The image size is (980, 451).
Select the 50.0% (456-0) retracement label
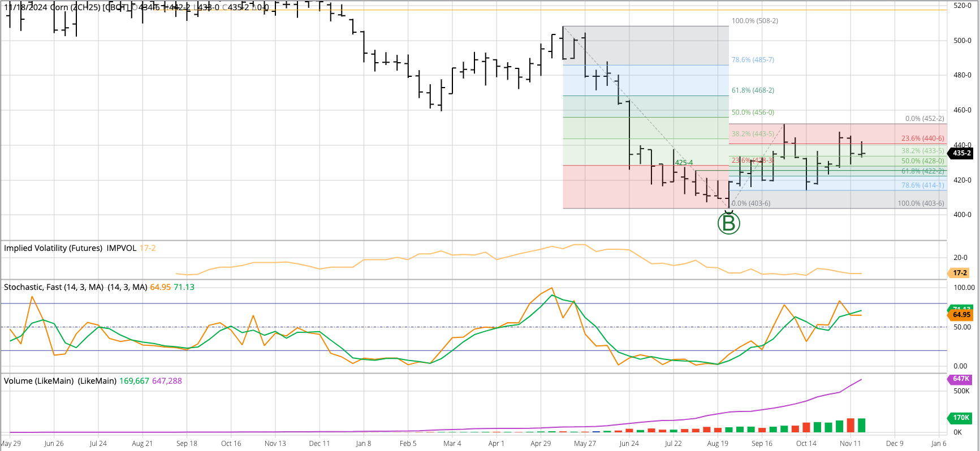point(753,112)
